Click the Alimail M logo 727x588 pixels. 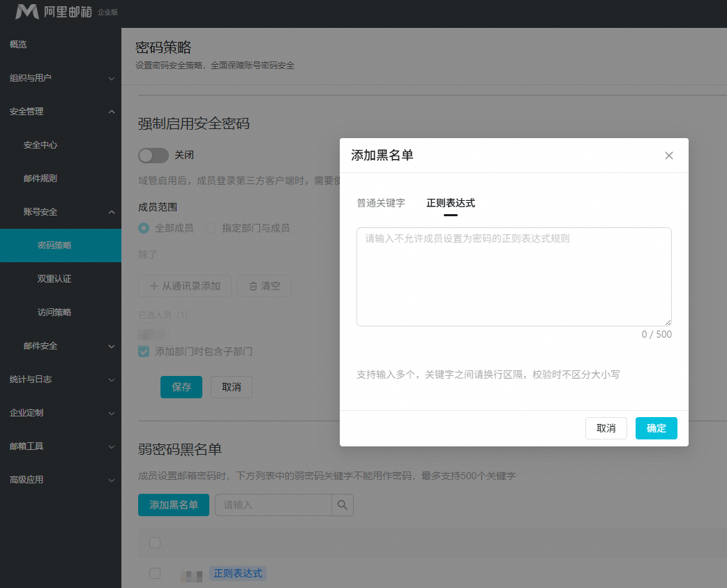(27, 12)
